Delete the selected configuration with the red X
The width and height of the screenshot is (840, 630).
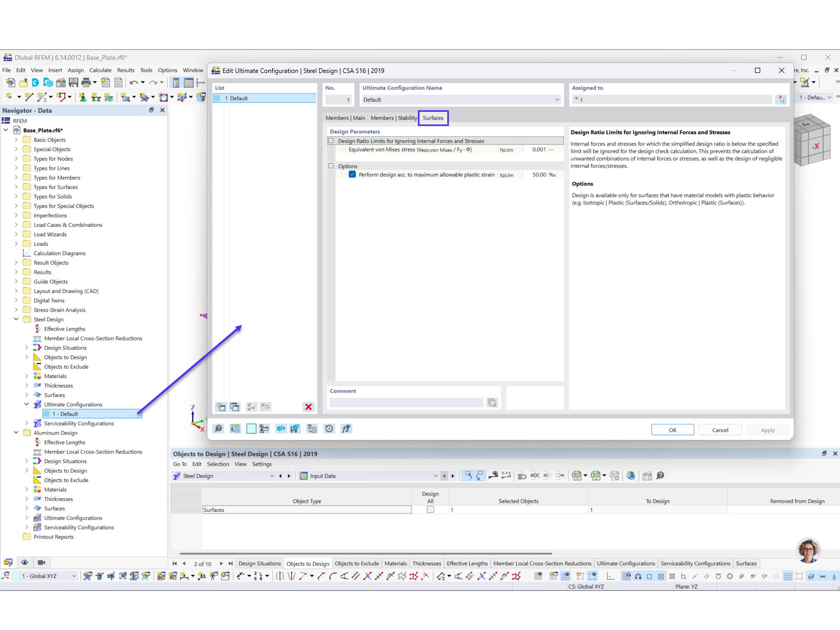308,407
